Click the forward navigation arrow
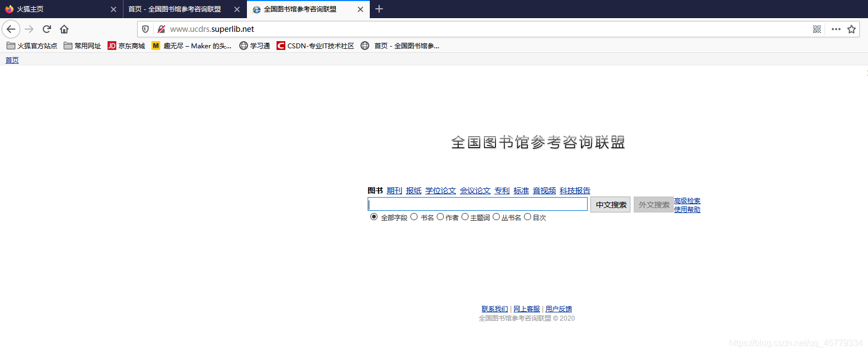Image resolution: width=868 pixels, height=353 pixels. (30, 29)
